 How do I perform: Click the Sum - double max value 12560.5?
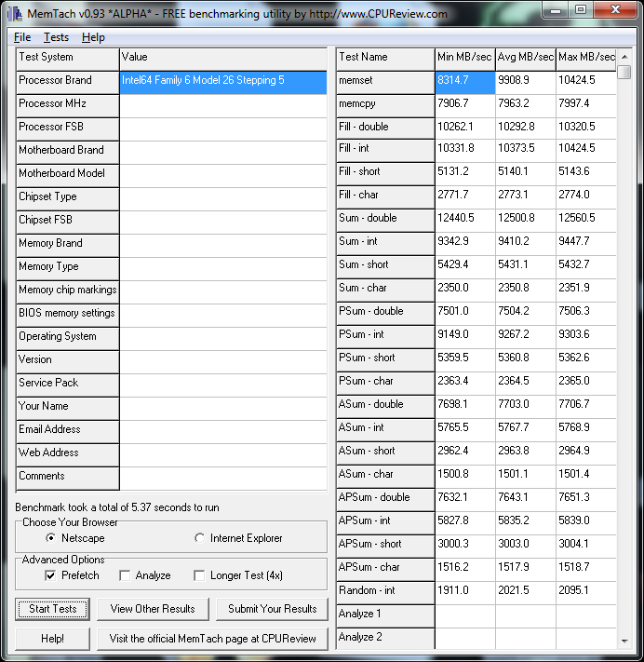tap(586, 220)
